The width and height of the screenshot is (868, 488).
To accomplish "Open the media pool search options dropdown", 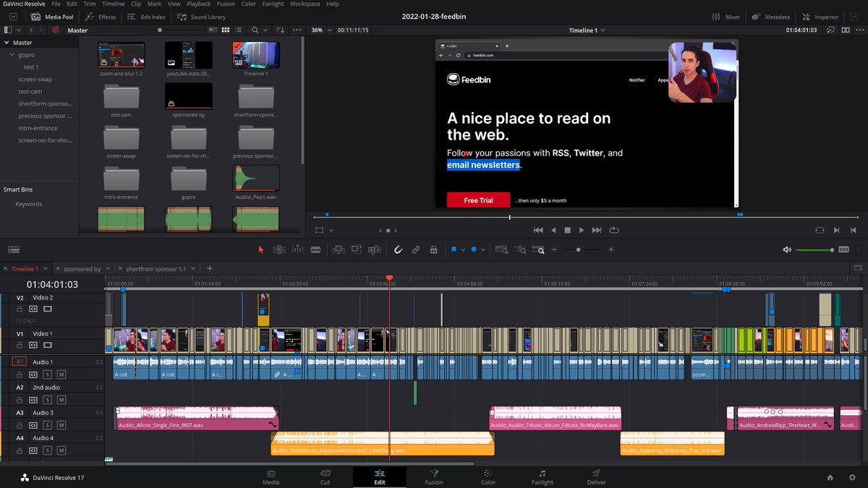I will point(265,30).
